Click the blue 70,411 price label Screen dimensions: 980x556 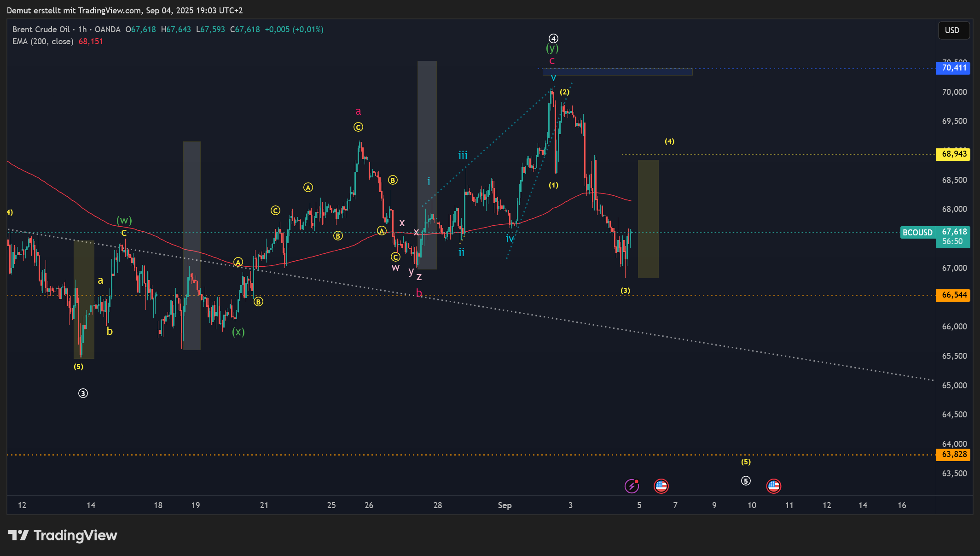tap(953, 68)
